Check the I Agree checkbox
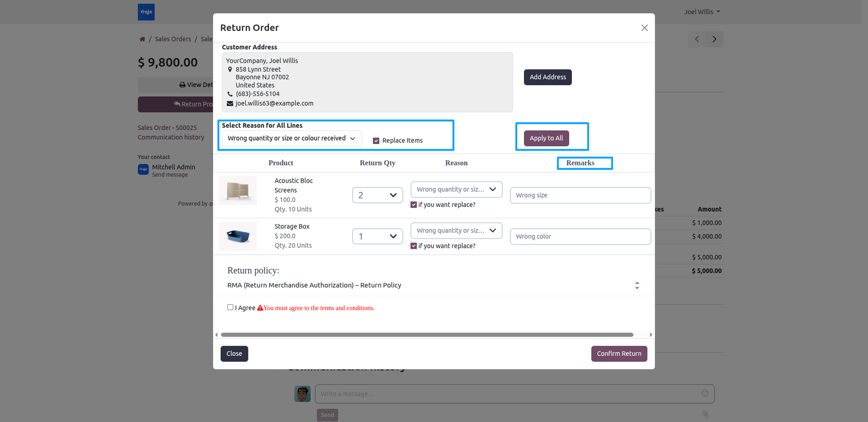This screenshot has height=422, width=868. click(x=230, y=307)
